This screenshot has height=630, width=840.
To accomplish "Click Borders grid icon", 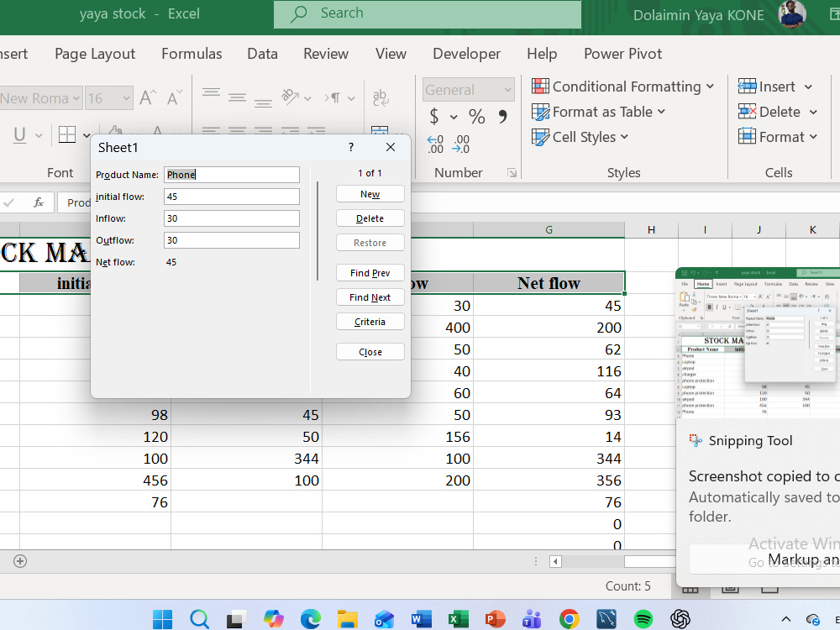I will pyautogui.click(x=67, y=134).
